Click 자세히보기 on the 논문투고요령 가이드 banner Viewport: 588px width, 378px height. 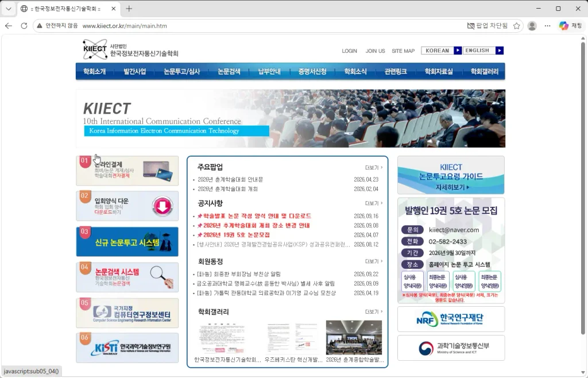(x=452, y=187)
